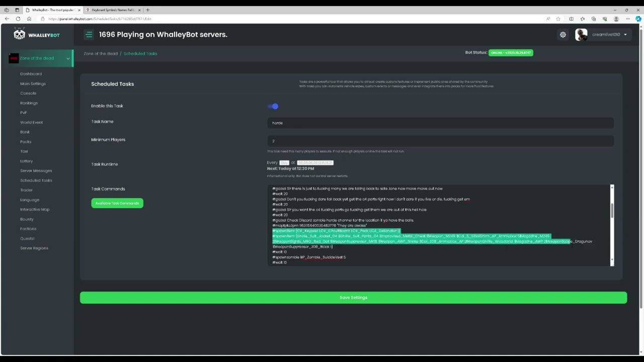Open PvP settings in sidebar
This screenshot has height=362, width=644.
23,113
